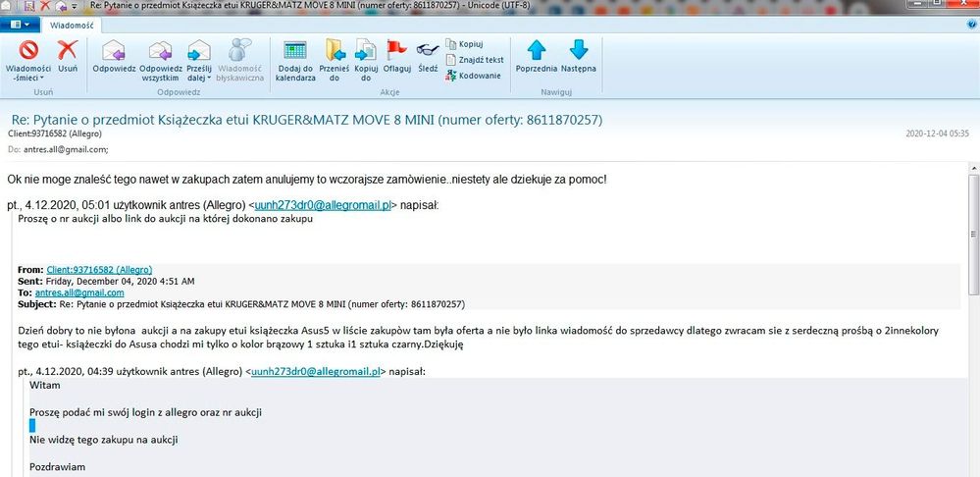980x477 pixels.
Task: Click the vertical scrollbar thumb of message body
Action: pyautogui.click(x=973, y=234)
